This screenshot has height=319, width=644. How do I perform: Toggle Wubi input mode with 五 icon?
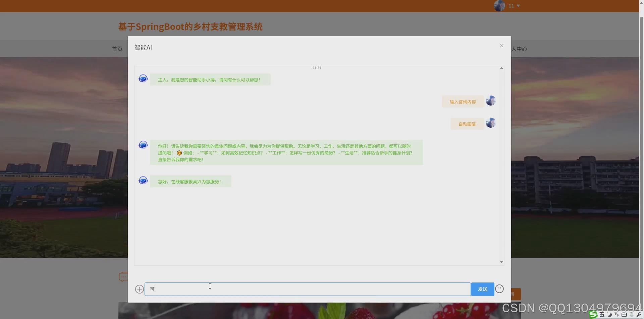pos(601,315)
